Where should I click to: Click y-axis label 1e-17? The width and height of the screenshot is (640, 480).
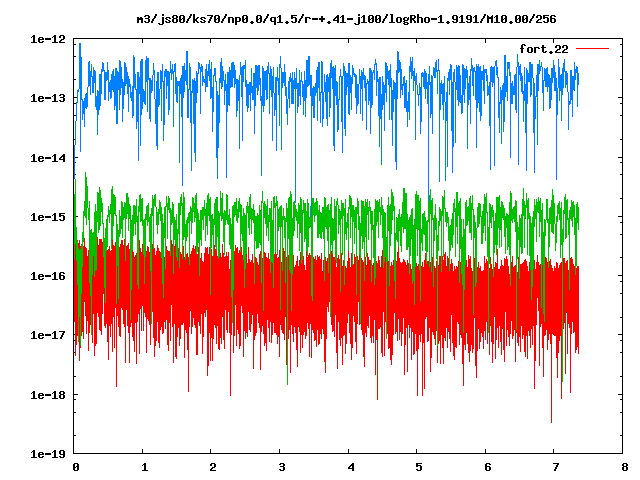click(x=48, y=336)
